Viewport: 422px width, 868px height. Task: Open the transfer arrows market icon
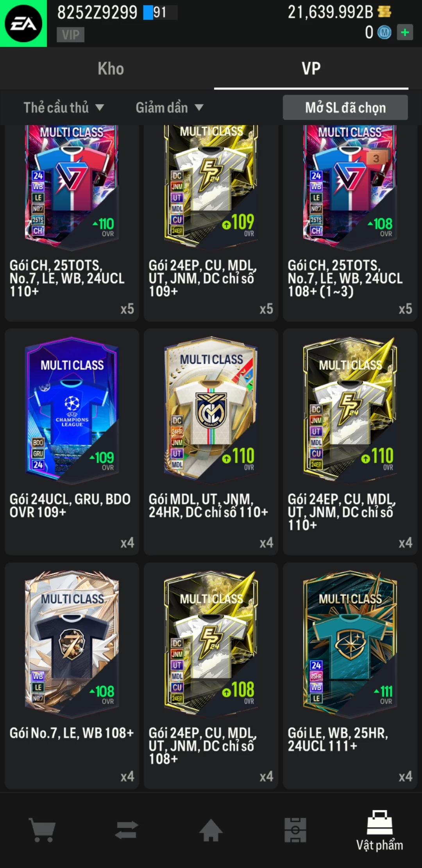127,830
